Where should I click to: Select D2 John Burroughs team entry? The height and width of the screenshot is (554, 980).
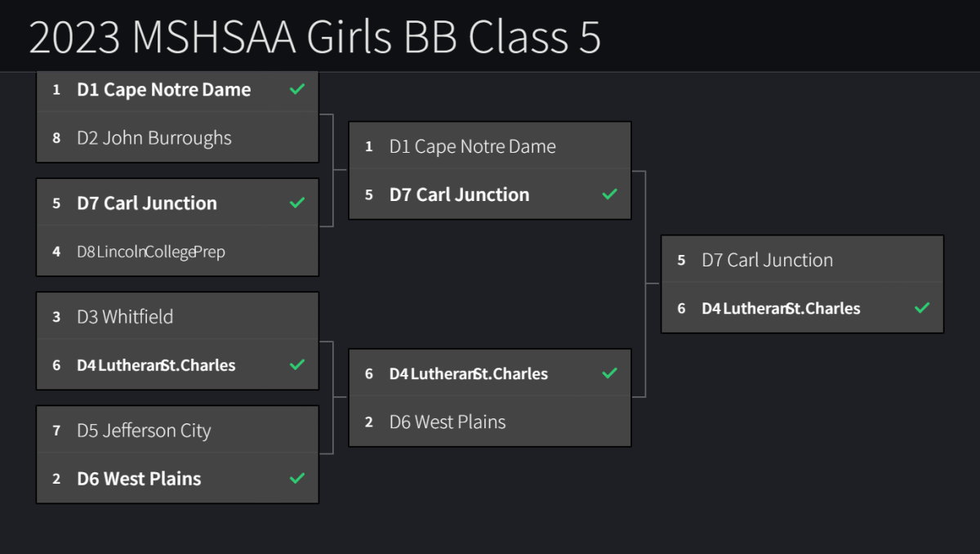tap(154, 138)
